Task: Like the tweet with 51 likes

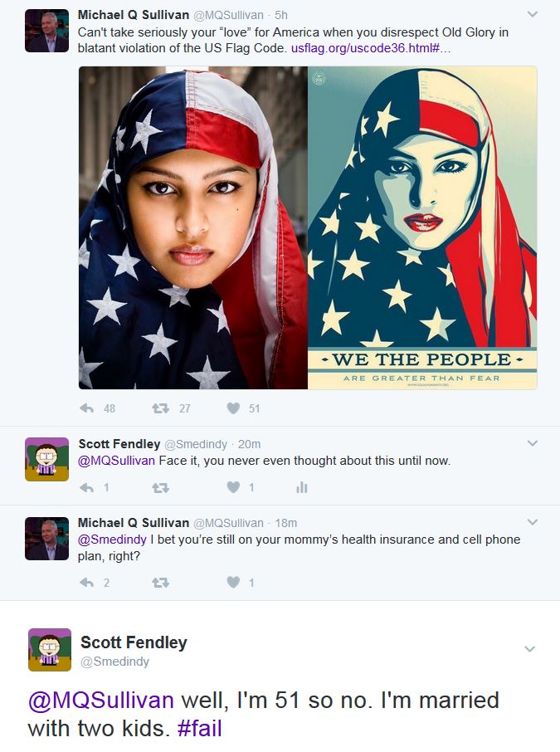Action: [x=233, y=408]
